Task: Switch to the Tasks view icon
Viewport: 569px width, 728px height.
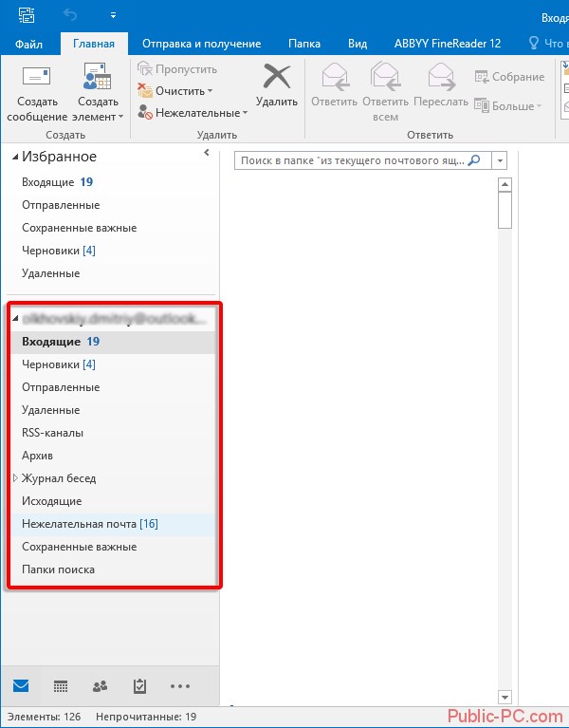Action: [139, 686]
